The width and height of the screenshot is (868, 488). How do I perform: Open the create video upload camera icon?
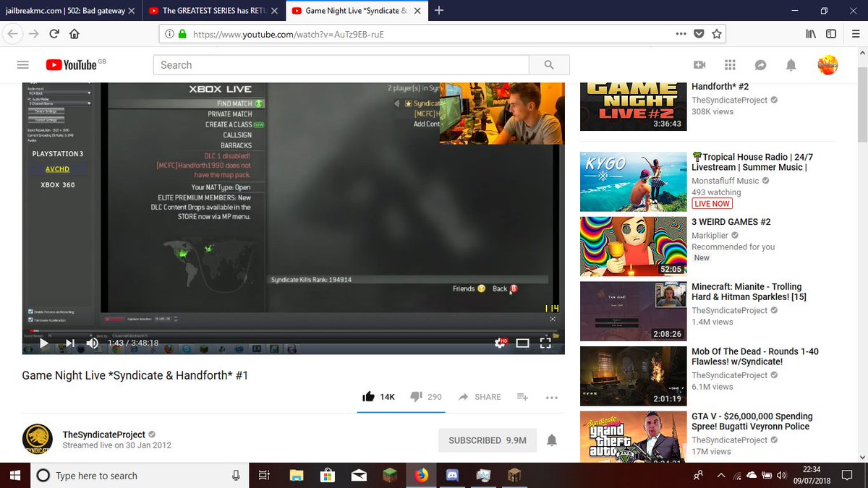pyautogui.click(x=699, y=65)
